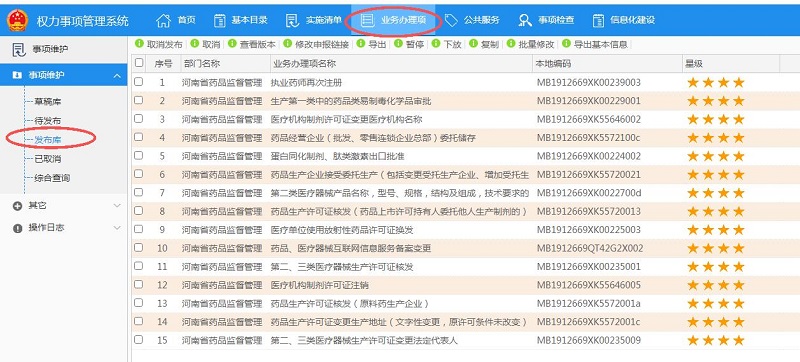This screenshot has width=800, height=362.
Task: Click the sidebar header 事项维护 icon
Action: [19, 49]
